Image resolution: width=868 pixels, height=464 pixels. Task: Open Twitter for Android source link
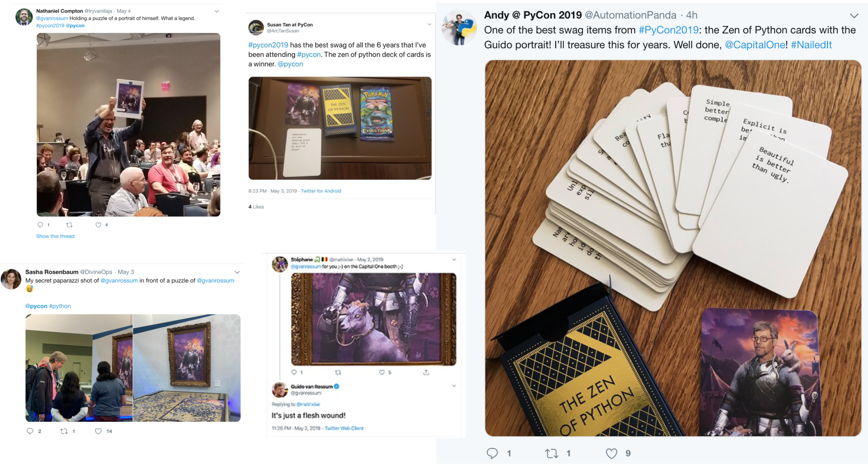(x=321, y=191)
